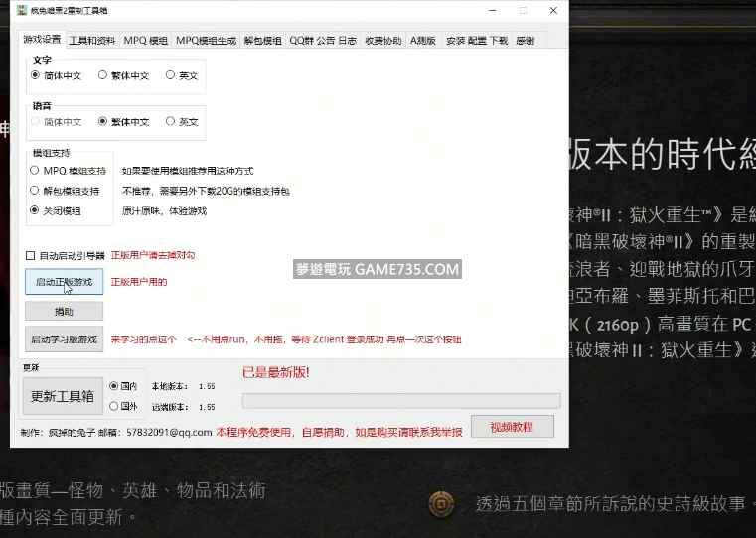Screen dimensions: 756x538
Task: Click the 远端版本 1.55 text
Action: click(x=183, y=407)
